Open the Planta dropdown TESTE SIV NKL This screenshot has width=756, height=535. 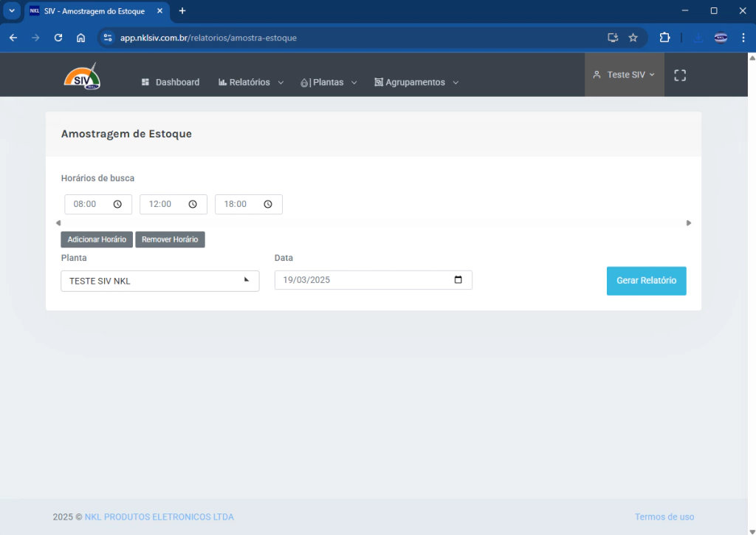point(159,281)
